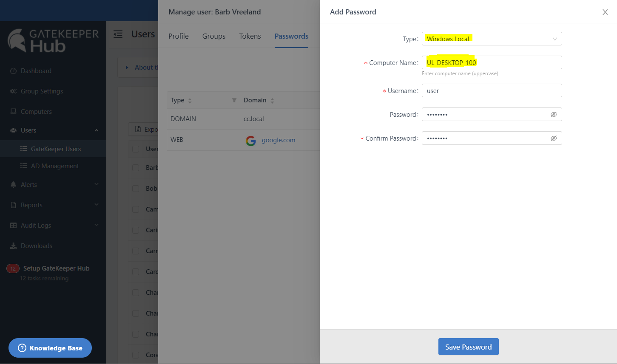Close the Add Password panel
Screen dimensions: 617x364
point(605,12)
